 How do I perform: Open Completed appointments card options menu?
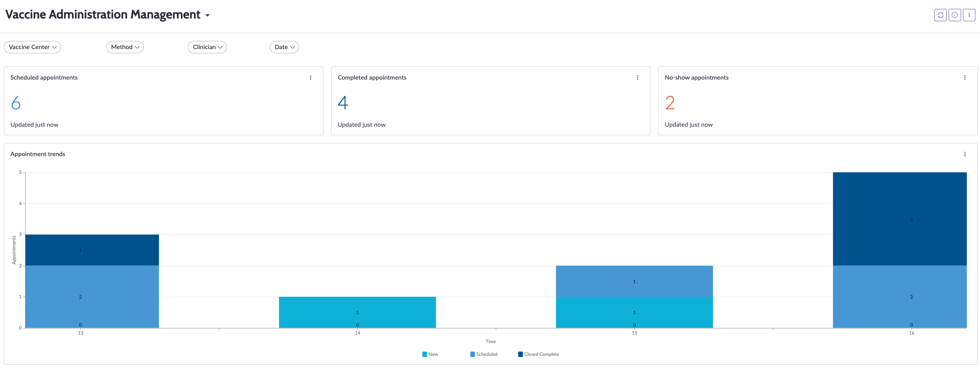click(638, 78)
